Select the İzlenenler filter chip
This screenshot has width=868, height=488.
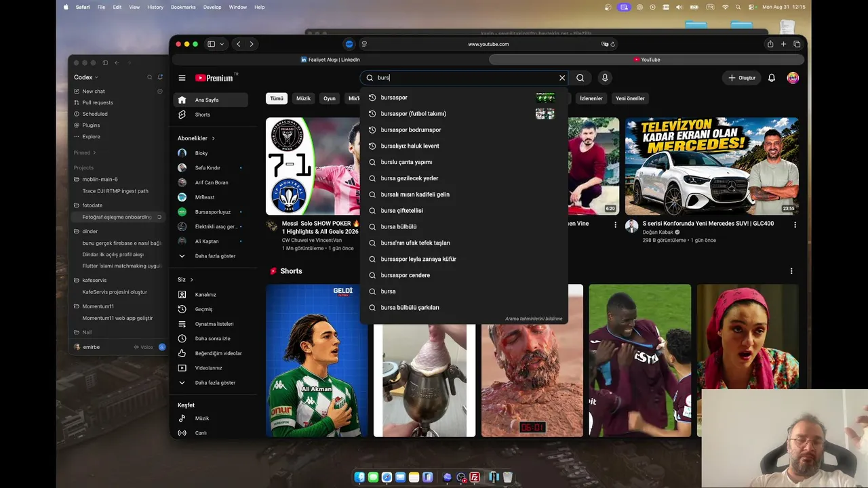pyautogui.click(x=591, y=98)
